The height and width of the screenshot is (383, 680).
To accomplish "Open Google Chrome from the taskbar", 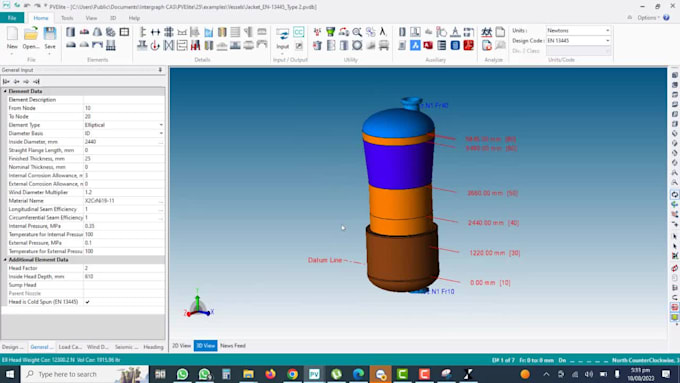I will [292, 374].
